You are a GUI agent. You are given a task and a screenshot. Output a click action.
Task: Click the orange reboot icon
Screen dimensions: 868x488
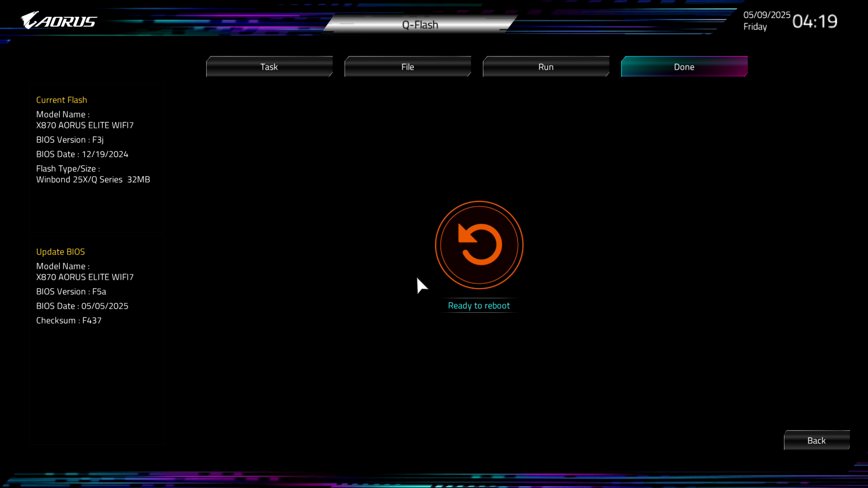[x=479, y=245]
